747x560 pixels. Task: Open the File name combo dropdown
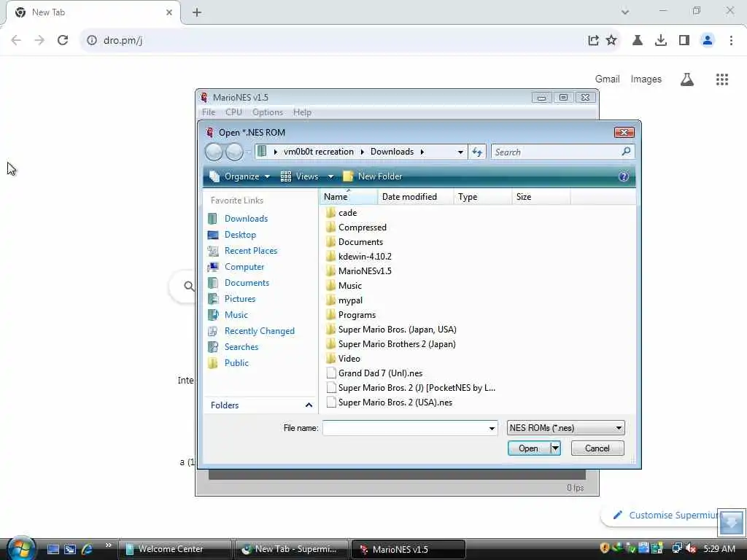(x=492, y=428)
